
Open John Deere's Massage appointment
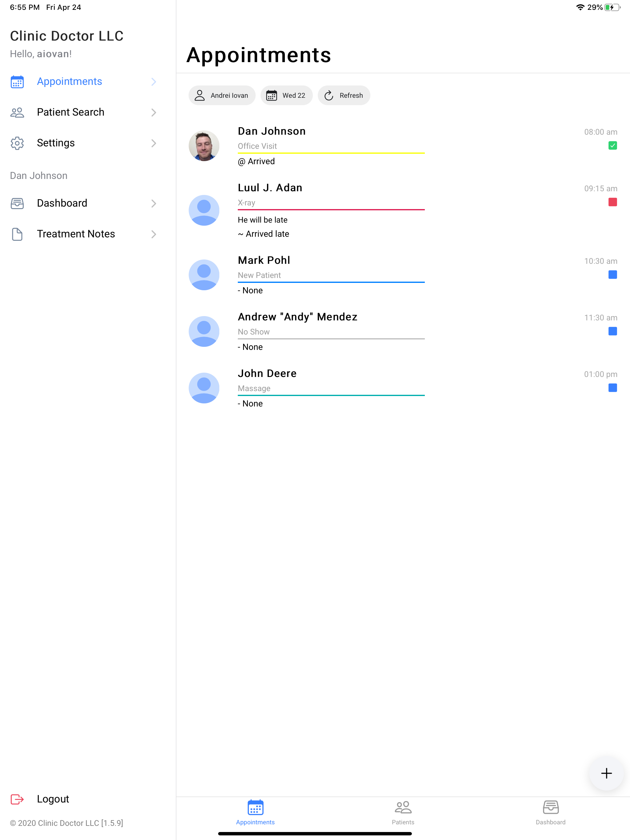pyautogui.click(x=403, y=388)
